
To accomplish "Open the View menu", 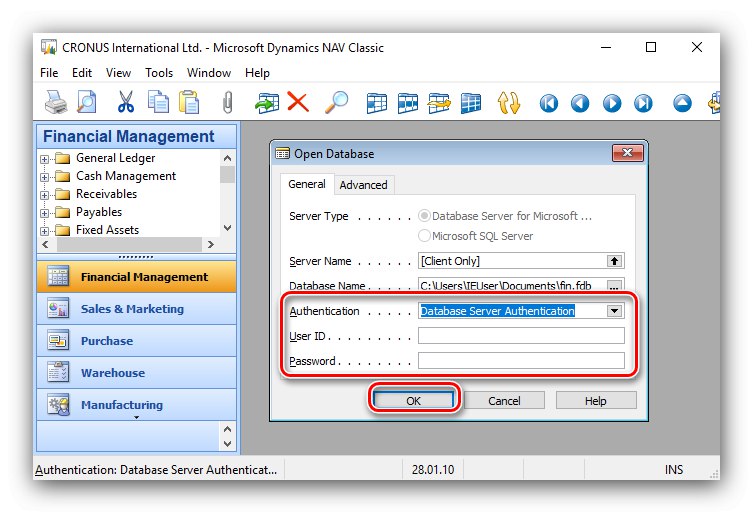I will (x=118, y=73).
